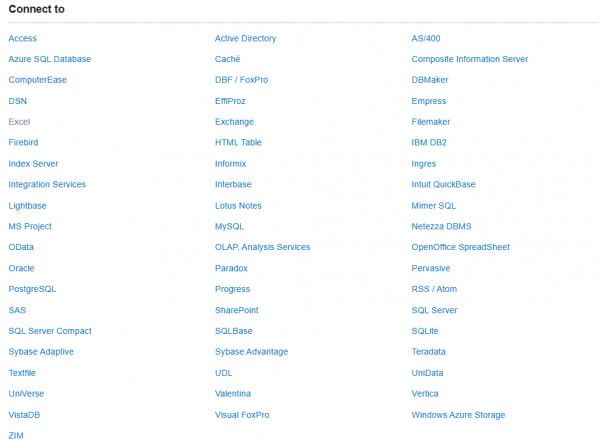Image resolution: width=600 pixels, height=444 pixels.
Task: Open the VistaDB link
Action: [24, 415]
